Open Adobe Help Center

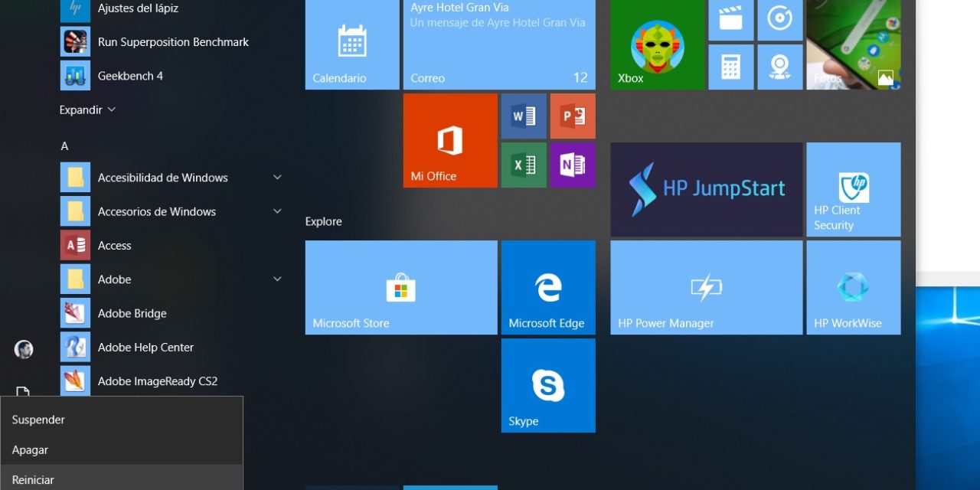click(145, 347)
